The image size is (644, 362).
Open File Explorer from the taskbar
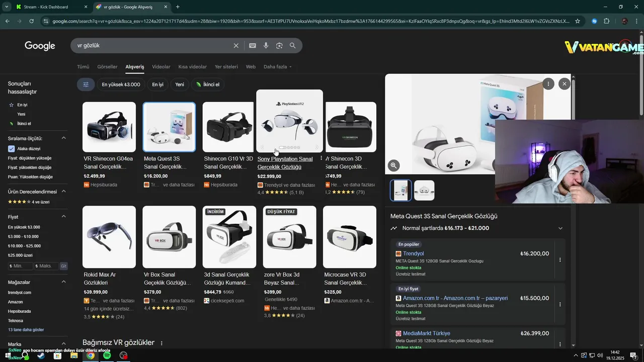[74, 355]
